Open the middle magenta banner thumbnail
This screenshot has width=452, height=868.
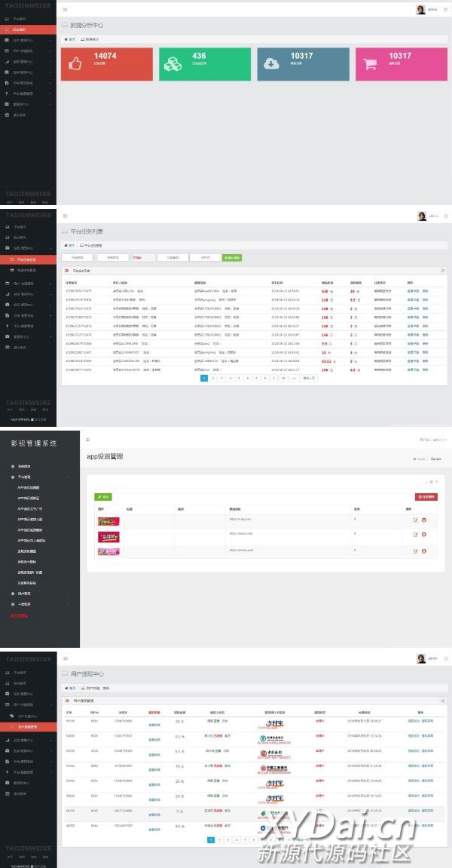(x=108, y=536)
